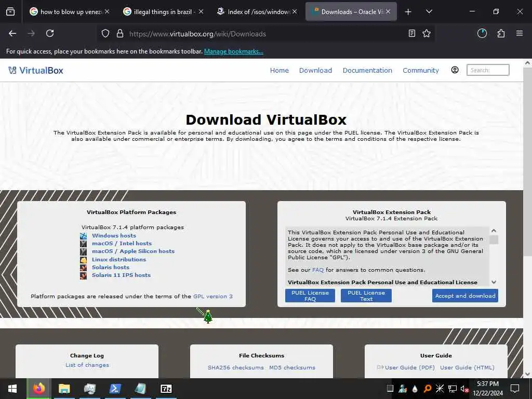The height and width of the screenshot is (399, 532).
Task: Click the Firefox icon on the taskbar
Action: (x=38, y=389)
